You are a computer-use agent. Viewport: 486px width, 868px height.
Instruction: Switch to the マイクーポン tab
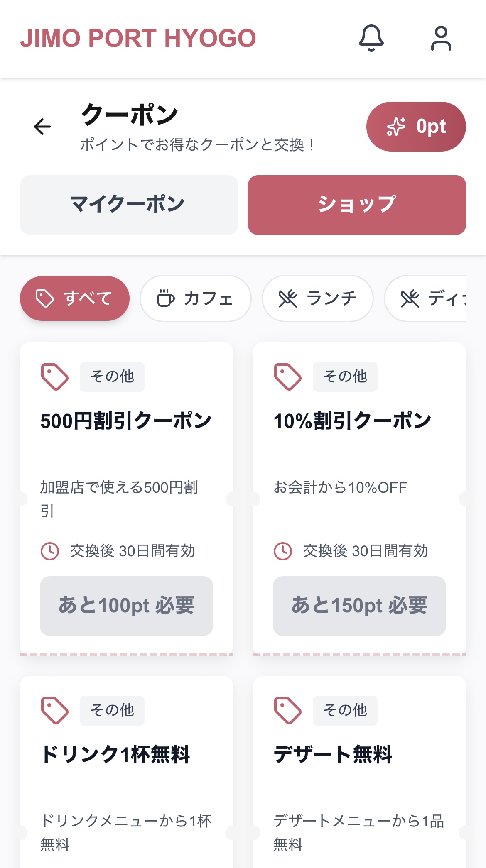pos(129,205)
